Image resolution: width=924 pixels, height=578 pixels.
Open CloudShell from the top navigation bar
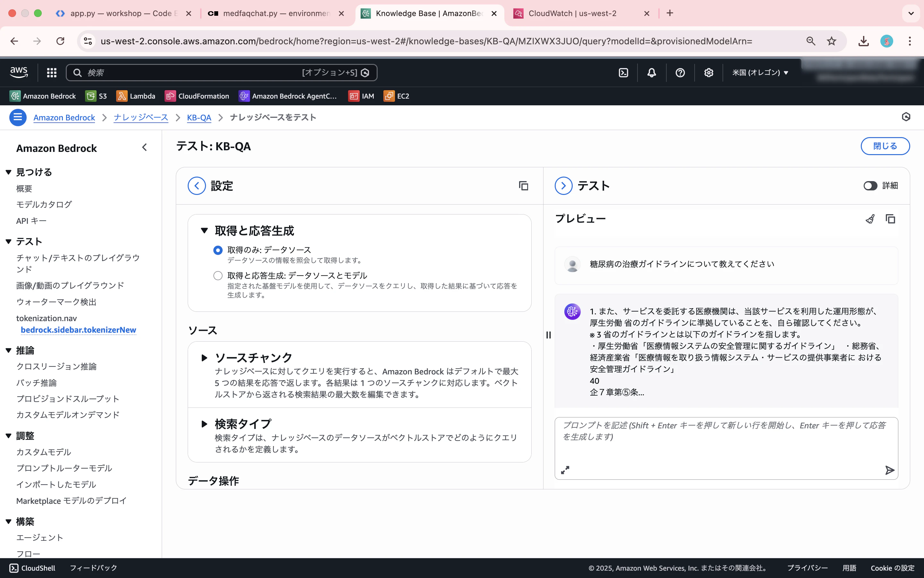coord(623,73)
